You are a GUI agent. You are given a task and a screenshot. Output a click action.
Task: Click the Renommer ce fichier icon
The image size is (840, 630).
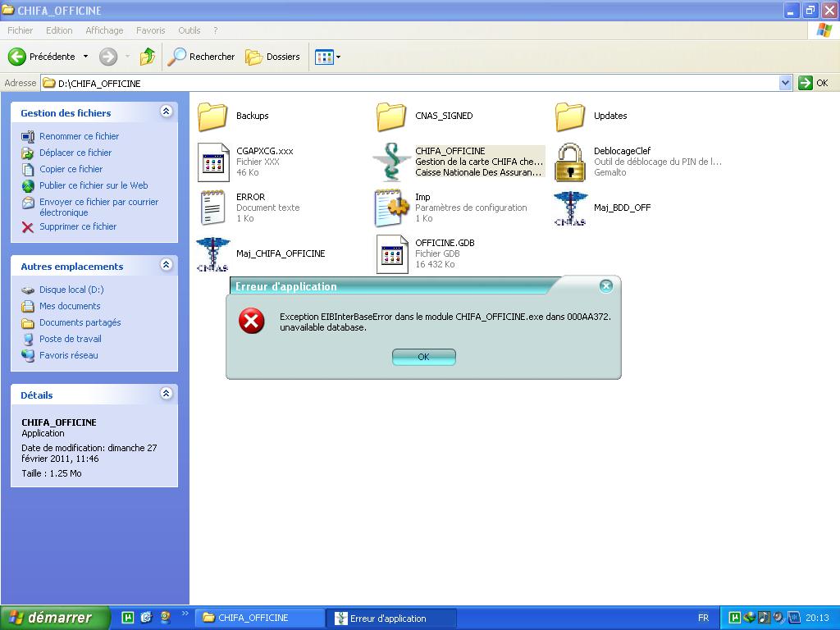coord(28,137)
